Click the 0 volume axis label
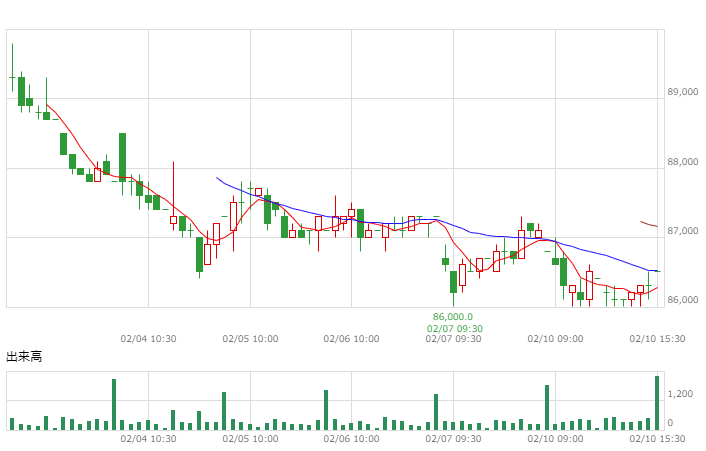 click(x=670, y=423)
